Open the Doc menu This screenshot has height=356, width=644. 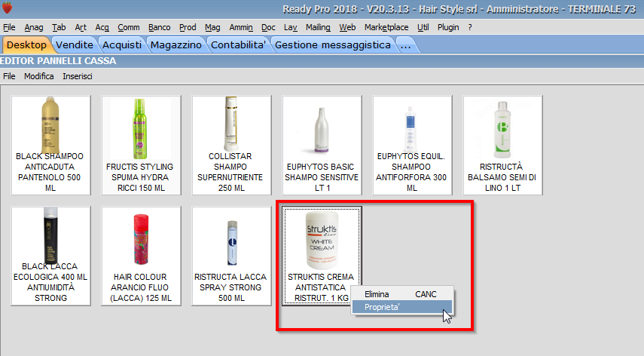click(268, 27)
